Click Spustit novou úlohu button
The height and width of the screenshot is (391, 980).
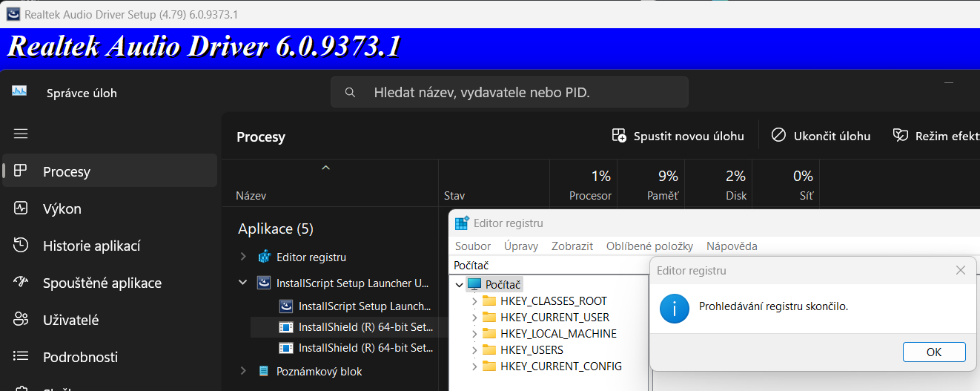pos(678,136)
